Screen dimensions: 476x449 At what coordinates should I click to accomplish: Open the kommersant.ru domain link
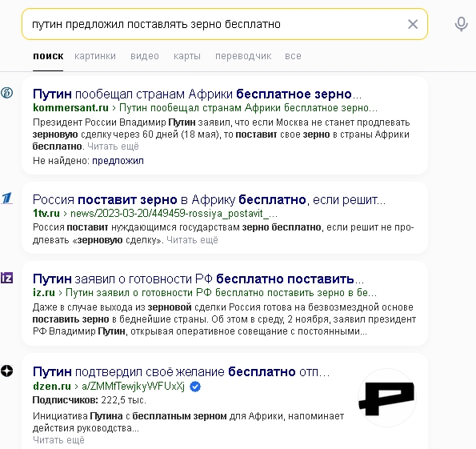(x=70, y=108)
